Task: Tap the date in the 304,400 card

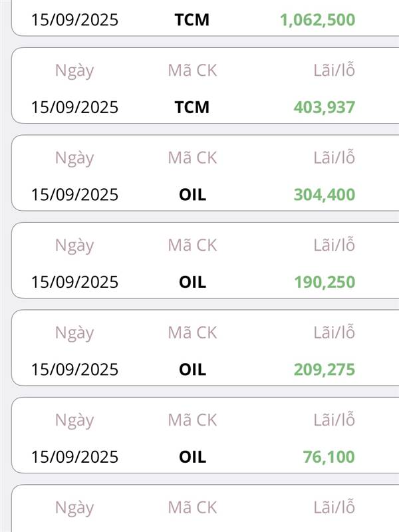Action: (74, 195)
